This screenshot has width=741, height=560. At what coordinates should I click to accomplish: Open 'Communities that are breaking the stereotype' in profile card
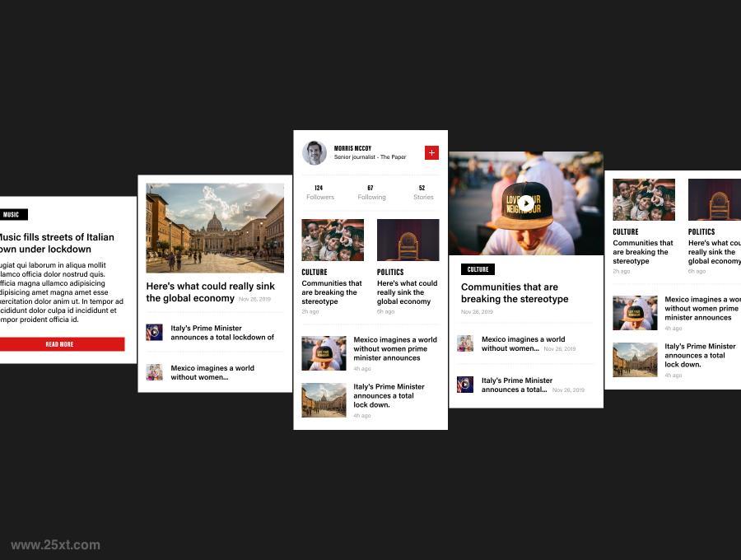point(331,292)
